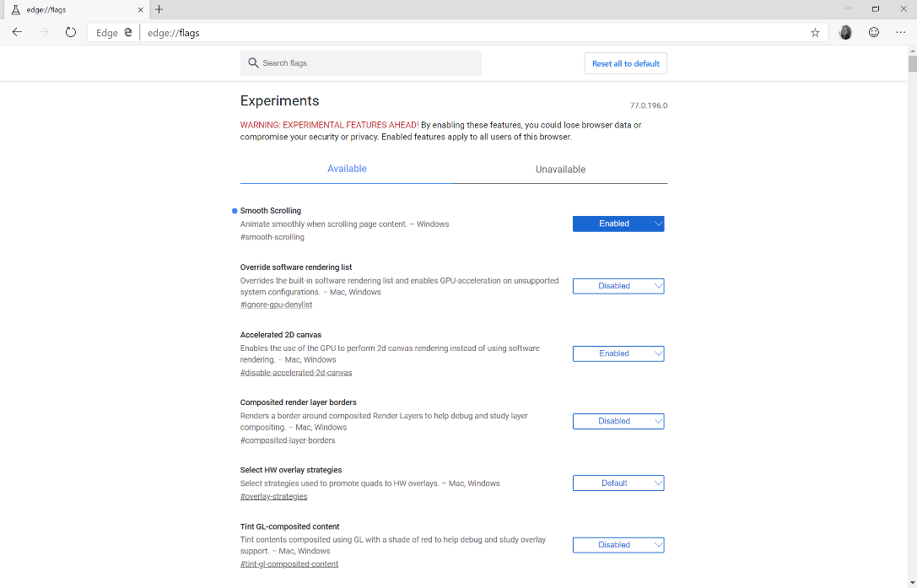Viewport: 917px width, 588px height.
Task: Open the profile avatar menu
Action: pyautogui.click(x=845, y=32)
